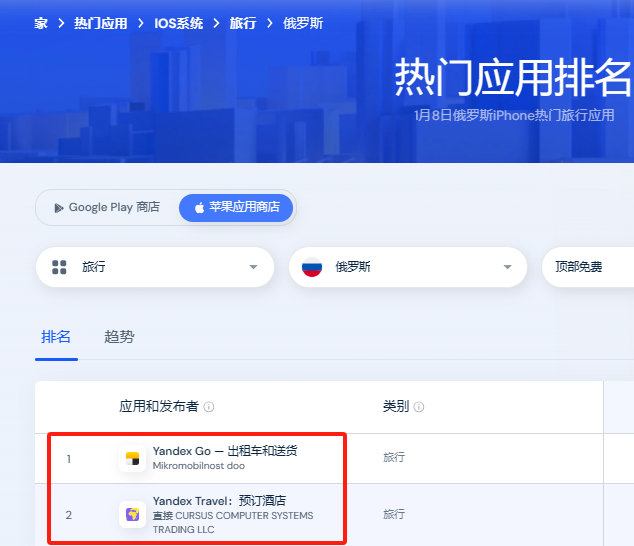This screenshot has height=546, width=634.
Task: Click the 俄罗斯 breadcrumb item
Action: click(303, 23)
